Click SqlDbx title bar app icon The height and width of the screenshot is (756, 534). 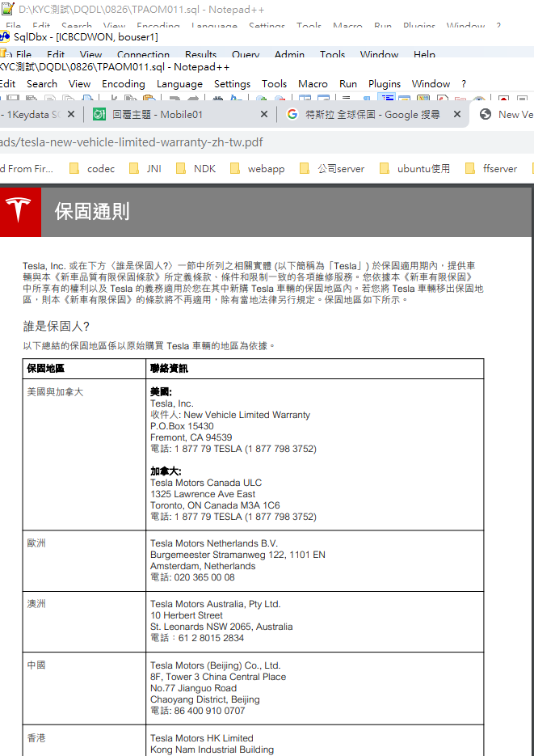click(5, 36)
